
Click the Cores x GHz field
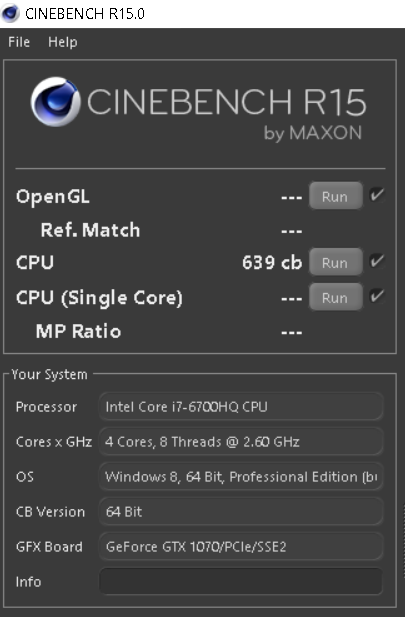(x=241, y=442)
